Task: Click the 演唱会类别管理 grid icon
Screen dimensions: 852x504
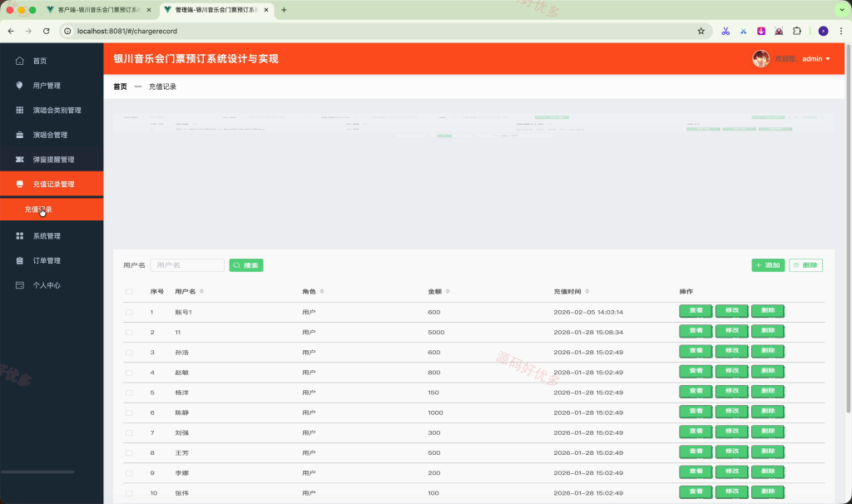Action: [20, 110]
